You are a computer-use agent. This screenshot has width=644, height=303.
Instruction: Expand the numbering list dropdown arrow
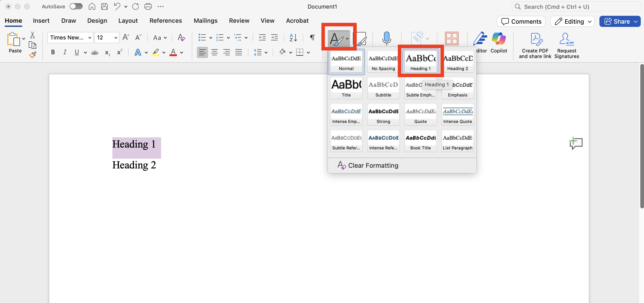pos(228,38)
